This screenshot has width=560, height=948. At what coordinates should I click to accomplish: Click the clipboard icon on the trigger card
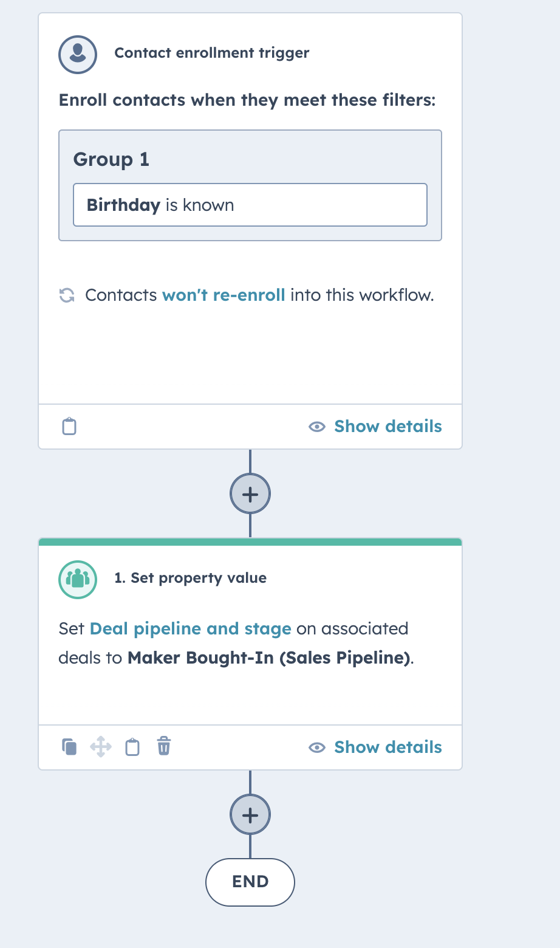[x=69, y=426]
